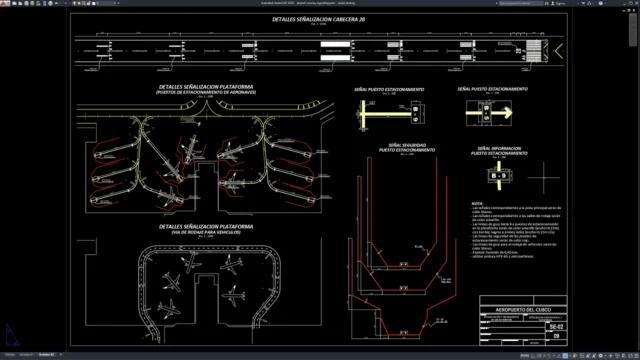Click the Sign In button
Image resolution: width=640 pixels, height=360 pixels.
coord(559,3)
